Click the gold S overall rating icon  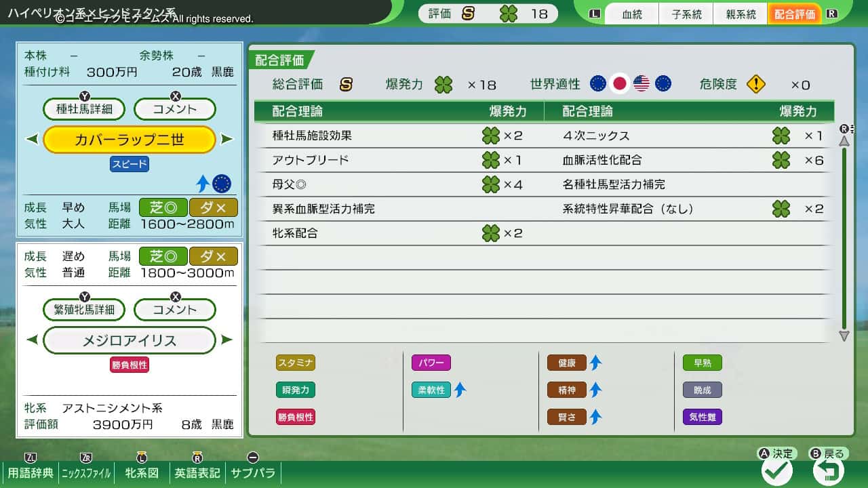point(346,84)
